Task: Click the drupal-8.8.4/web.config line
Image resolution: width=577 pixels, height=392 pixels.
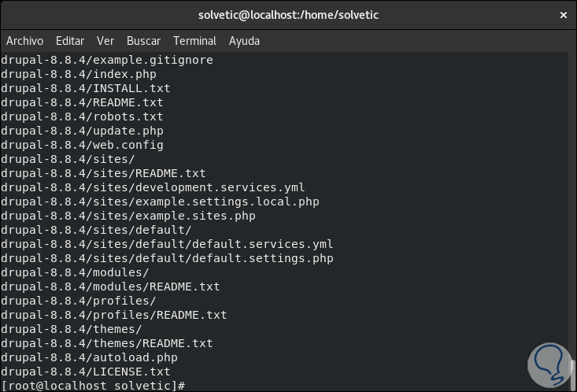Action: click(x=82, y=145)
